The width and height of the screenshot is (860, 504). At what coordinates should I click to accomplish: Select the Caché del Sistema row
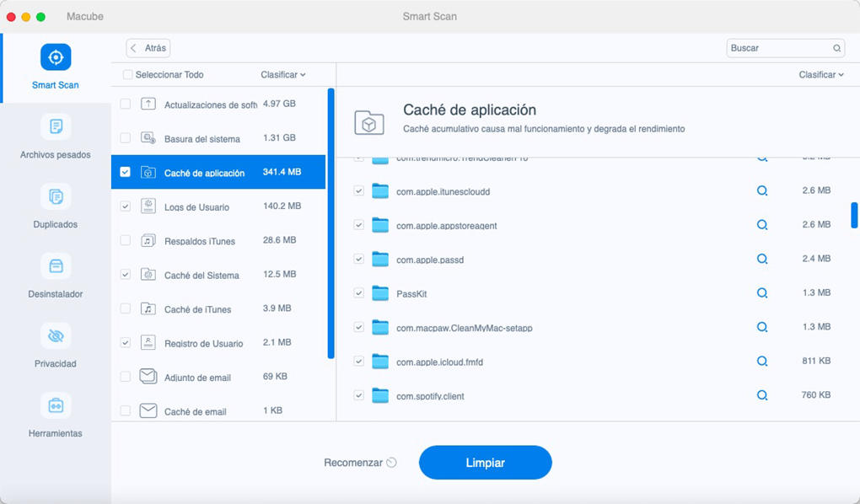pos(218,274)
